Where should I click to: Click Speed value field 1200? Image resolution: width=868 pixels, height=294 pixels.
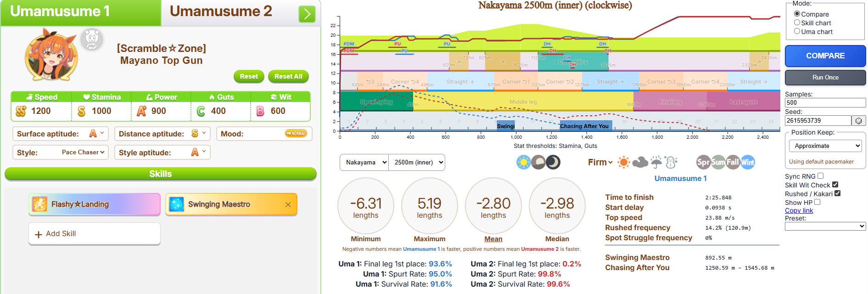point(41,111)
